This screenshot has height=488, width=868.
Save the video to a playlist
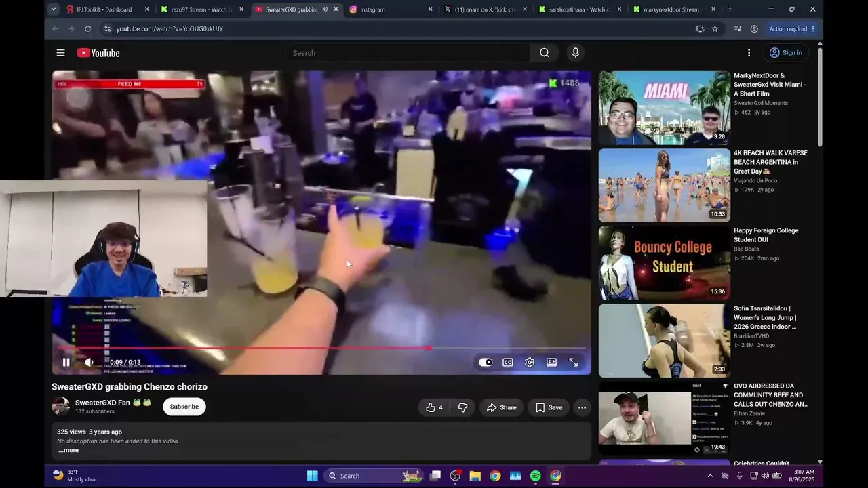549,407
